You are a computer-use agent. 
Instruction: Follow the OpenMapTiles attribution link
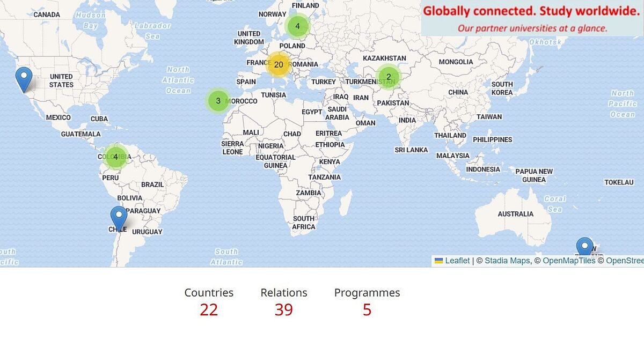pos(569,261)
